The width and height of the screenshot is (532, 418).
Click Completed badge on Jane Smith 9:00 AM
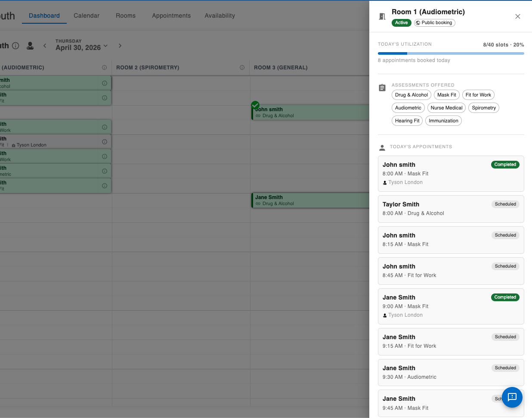click(x=505, y=297)
